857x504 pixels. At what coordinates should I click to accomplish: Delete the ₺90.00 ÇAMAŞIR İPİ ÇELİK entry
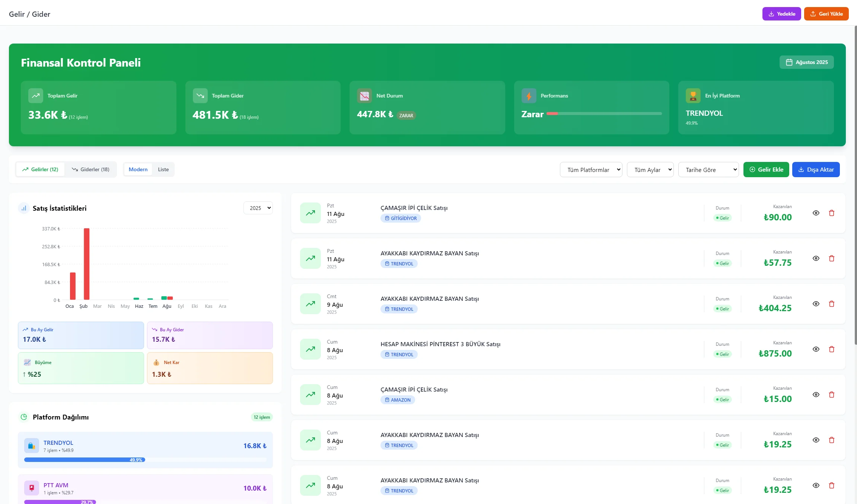click(832, 213)
